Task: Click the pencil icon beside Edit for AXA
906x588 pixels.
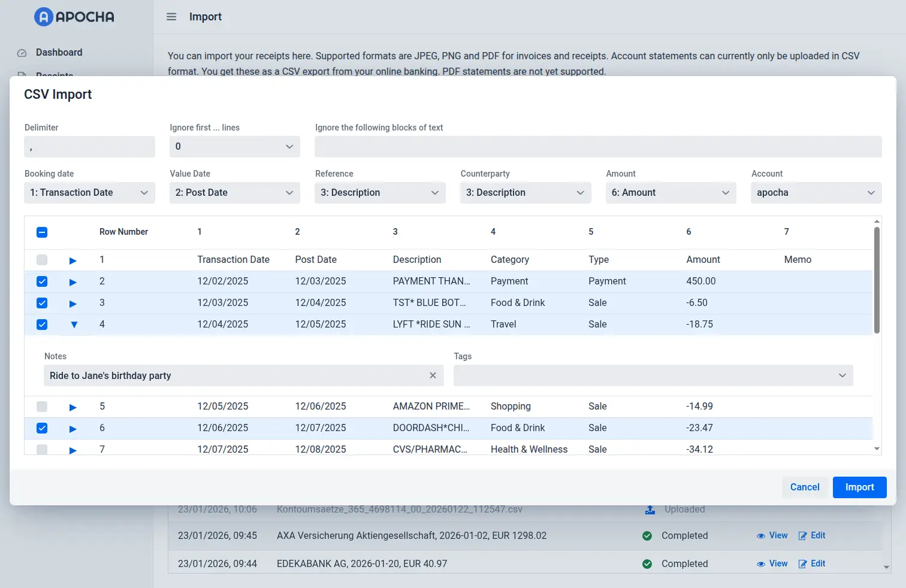Action: pyautogui.click(x=803, y=535)
